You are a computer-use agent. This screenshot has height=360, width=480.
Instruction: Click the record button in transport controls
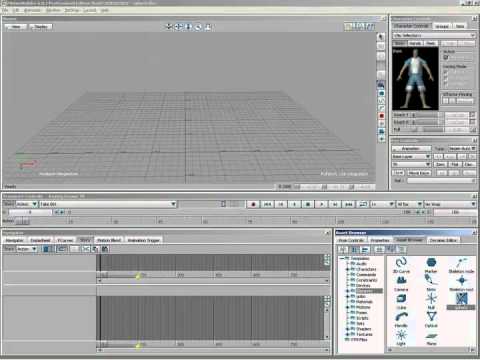pyautogui.click(x=253, y=204)
